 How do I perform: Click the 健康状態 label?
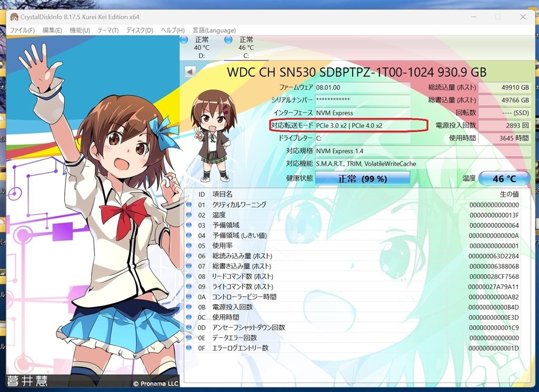pos(300,178)
